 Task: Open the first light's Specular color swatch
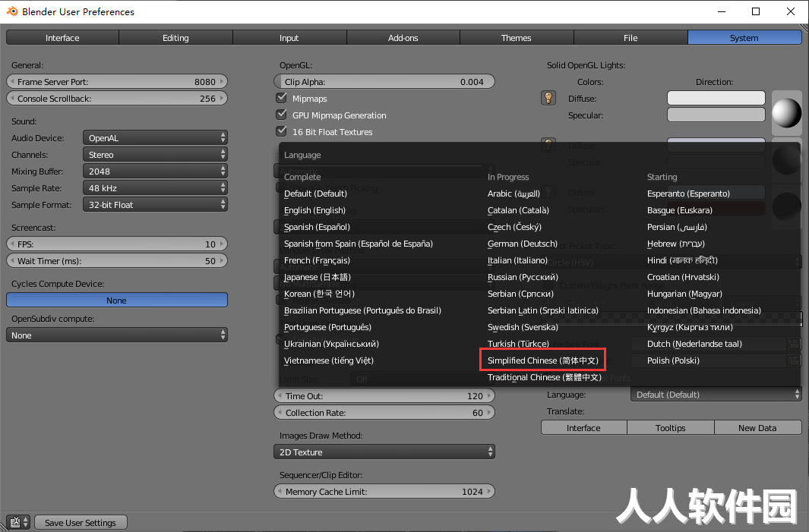coord(716,115)
